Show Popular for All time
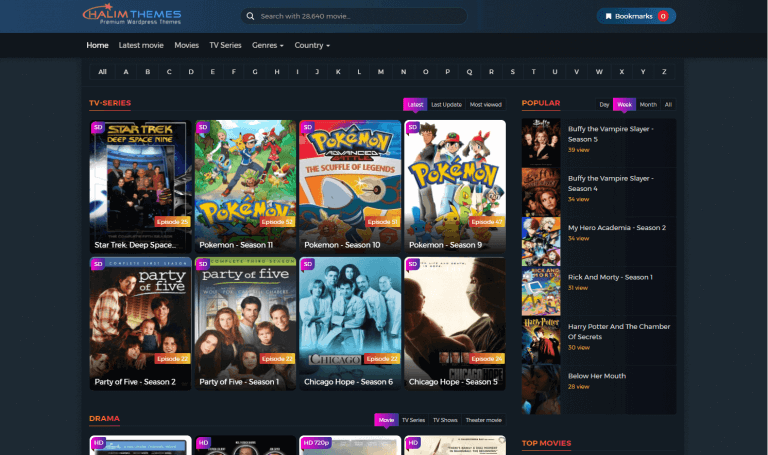 click(668, 104)
